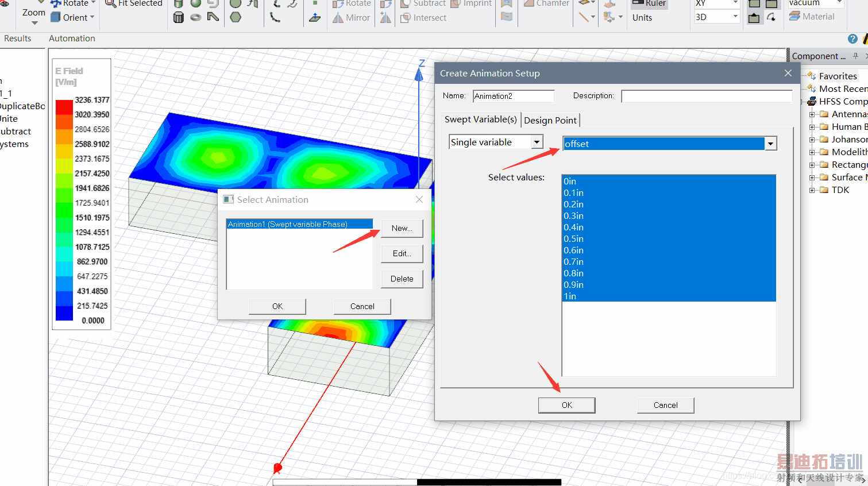Expand the TDK folder tree node

click(812, 190)
